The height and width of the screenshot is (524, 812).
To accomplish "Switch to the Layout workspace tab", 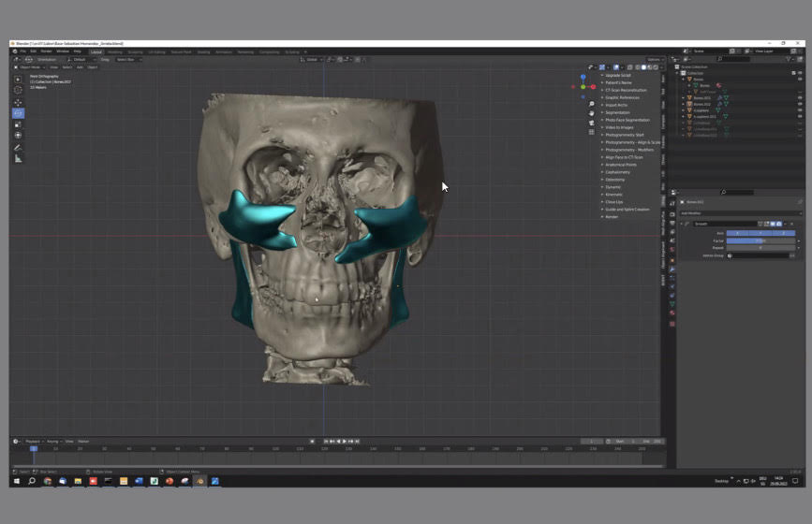I will (96, 51).
